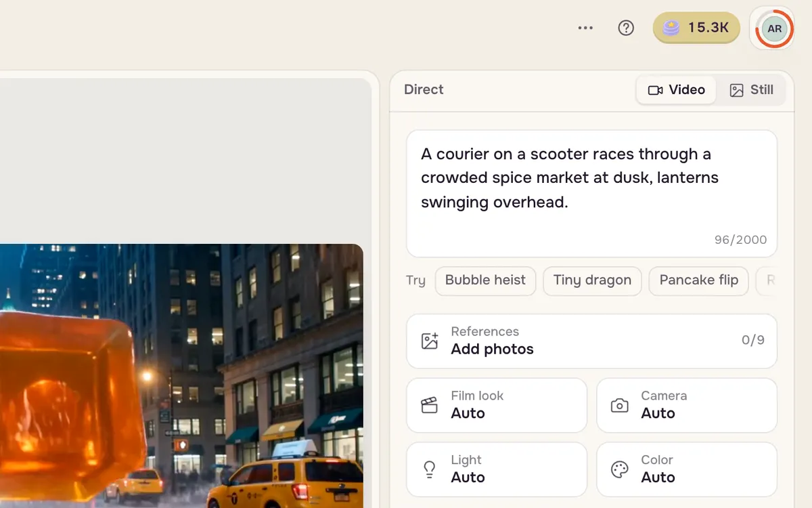Use the Pancake flip suggestion
812x508 pixels.
[698, 280]
